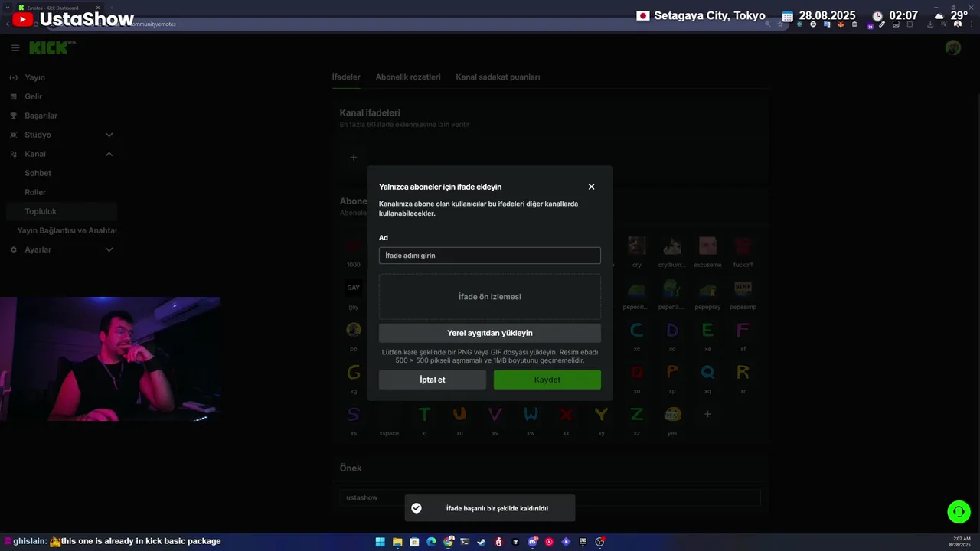Select 'Roller' under Kanal
The height and width of the screenshot is (551, 980).
(x=35, y=192)
